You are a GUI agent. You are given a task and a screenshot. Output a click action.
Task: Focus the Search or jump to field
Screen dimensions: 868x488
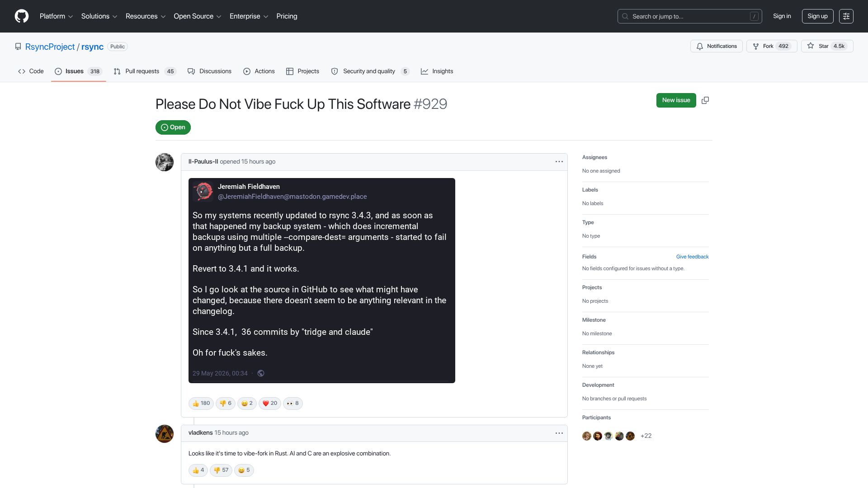point(689,16)
